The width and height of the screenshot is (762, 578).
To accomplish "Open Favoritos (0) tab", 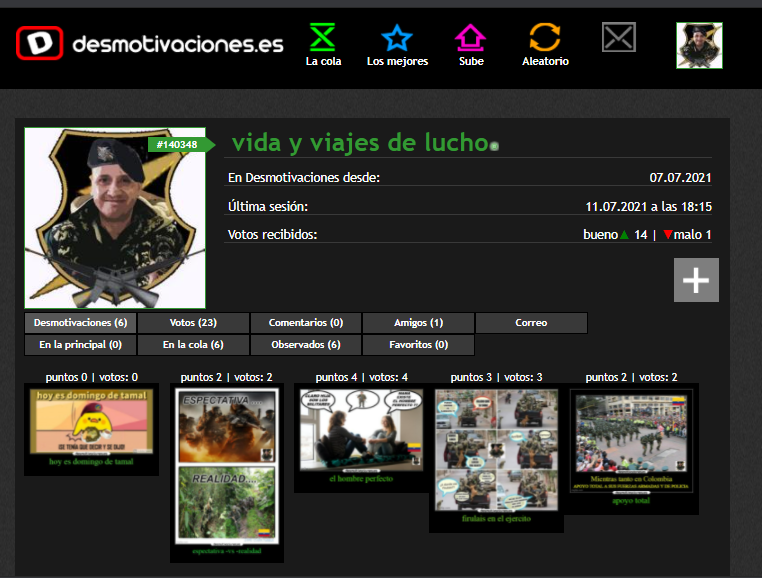I will (418, 344).
